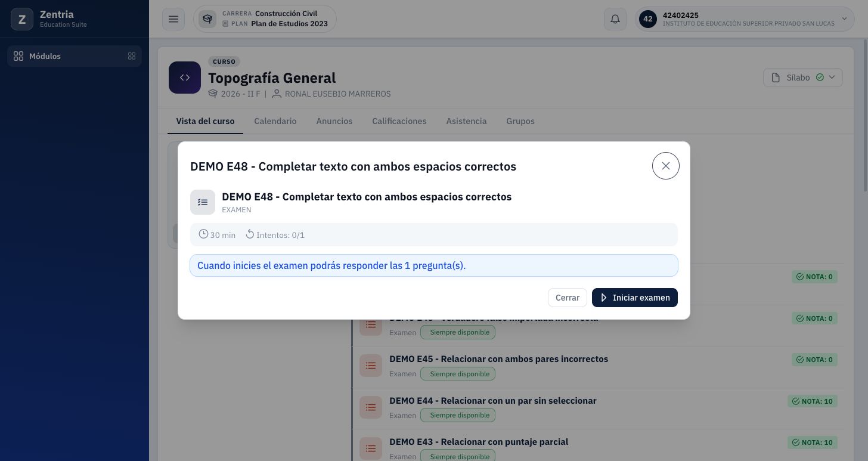
Task: Select the Vista del curso tab
Action: (205, 121)
